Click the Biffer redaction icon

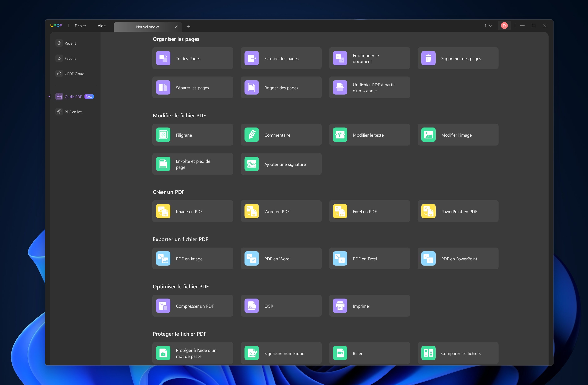[340, 353]
